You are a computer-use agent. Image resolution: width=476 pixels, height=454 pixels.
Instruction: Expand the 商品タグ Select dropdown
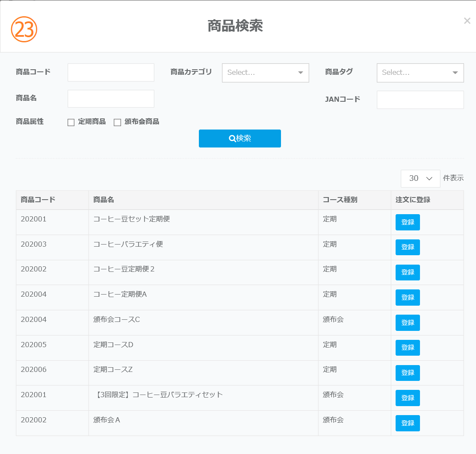420,73
